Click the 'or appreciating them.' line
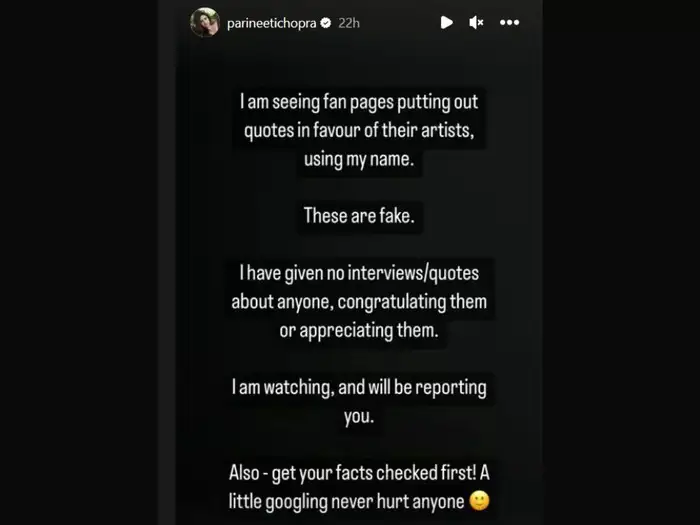Viewport: 700px width, 525px height. (x=359, y=330)
